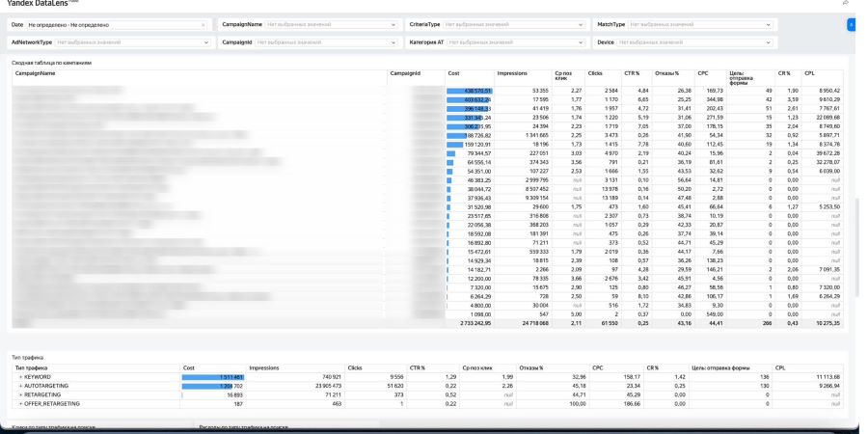The height and width of the screenshot is (434, 868).
Task: Select the CPL cell 22 089,68
Action: click(x=823, y=118)
